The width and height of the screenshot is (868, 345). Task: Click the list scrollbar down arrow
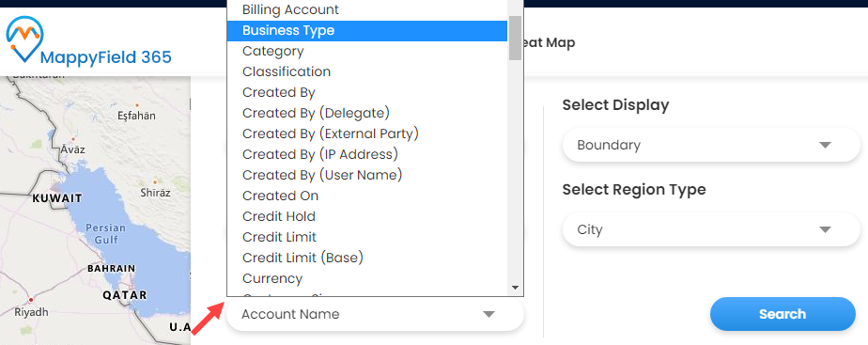pyautogui.click(x=515, y=288)
